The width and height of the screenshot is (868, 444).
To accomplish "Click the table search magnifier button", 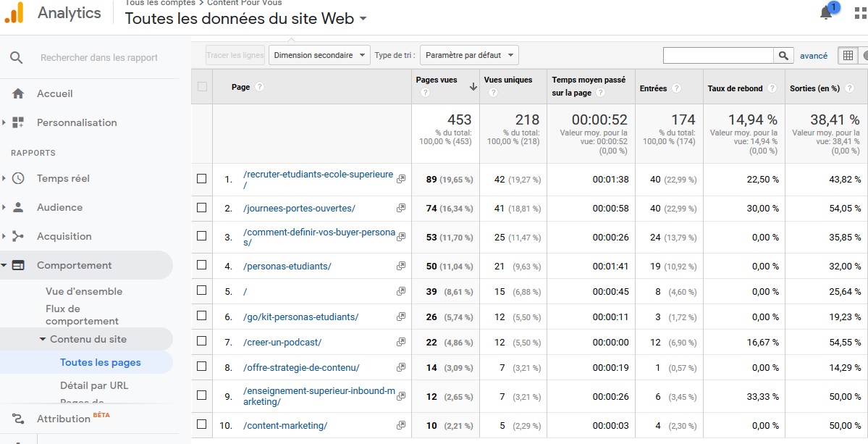I will click(x=783, y=55).
